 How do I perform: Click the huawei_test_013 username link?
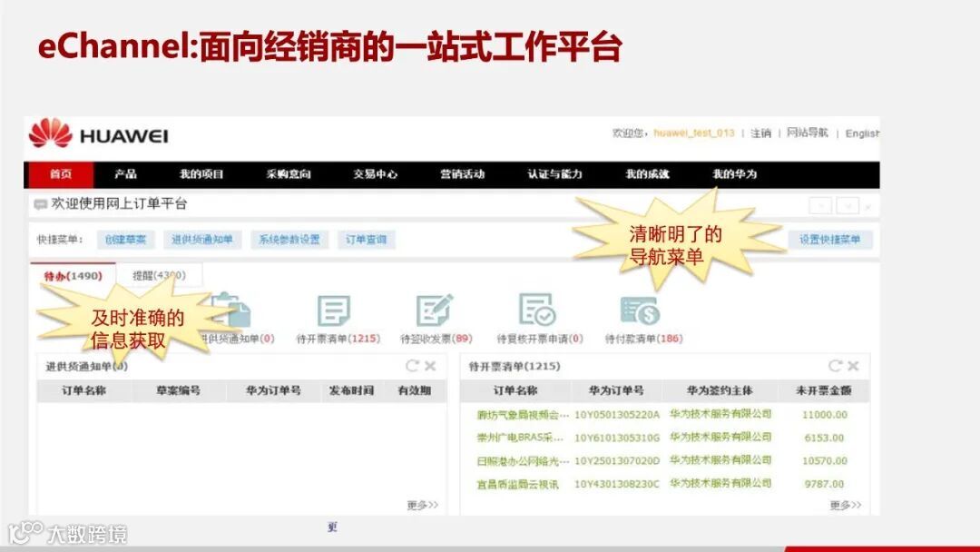pyautogui.click(x=694, y=133)
